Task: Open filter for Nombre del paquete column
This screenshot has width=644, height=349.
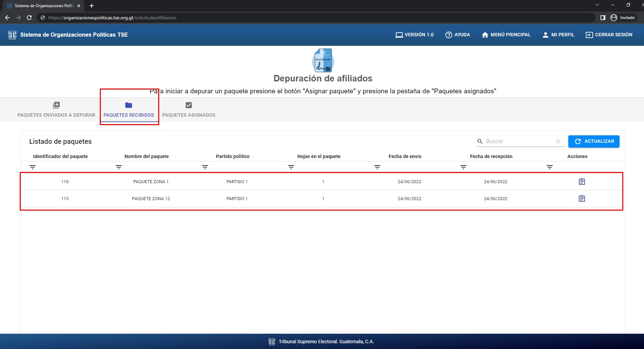Action: click(x=119, y=167)
